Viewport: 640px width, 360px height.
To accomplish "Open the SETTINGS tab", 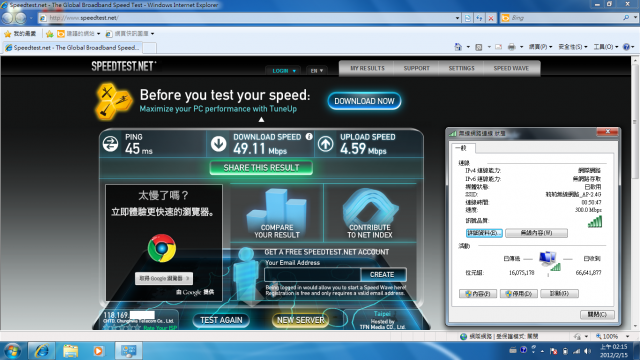I will 461,68.
